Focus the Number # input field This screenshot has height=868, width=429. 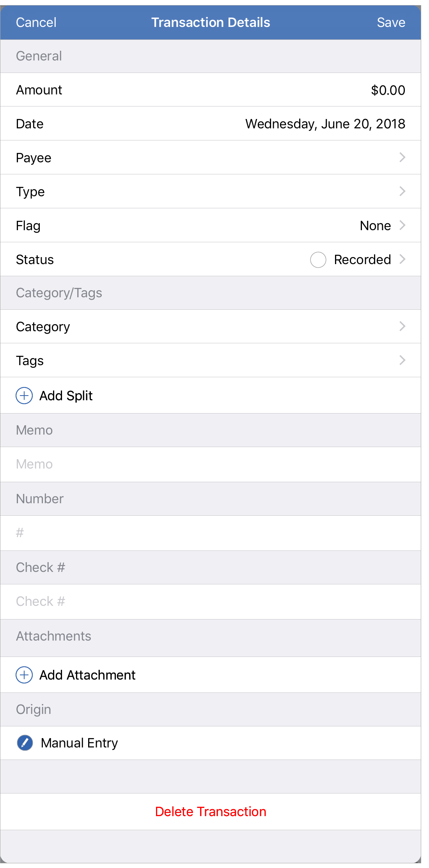tap(211, 533)
